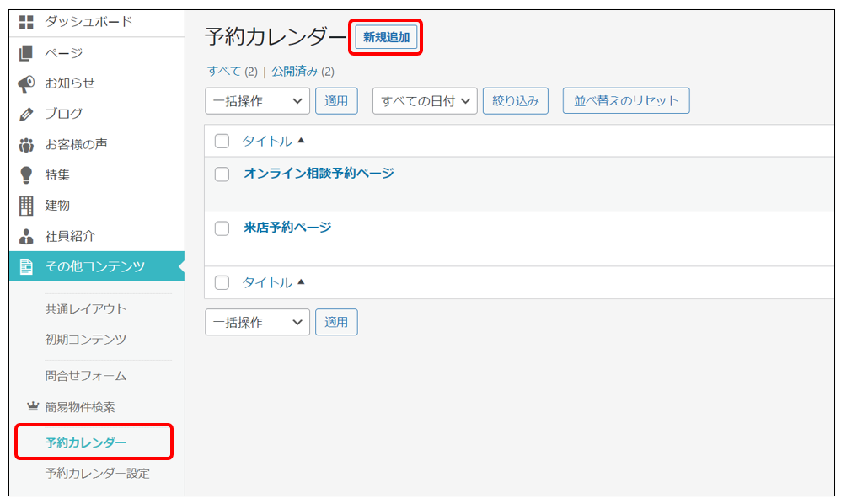Sort by the タイトル column header
This screenshot has width=841, height=504.
(268, 142)
